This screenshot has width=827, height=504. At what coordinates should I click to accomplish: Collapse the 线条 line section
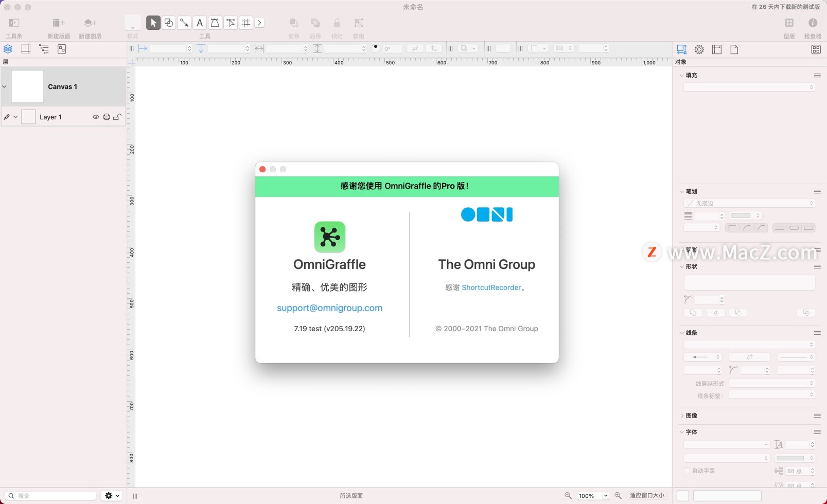click(682, 333)
